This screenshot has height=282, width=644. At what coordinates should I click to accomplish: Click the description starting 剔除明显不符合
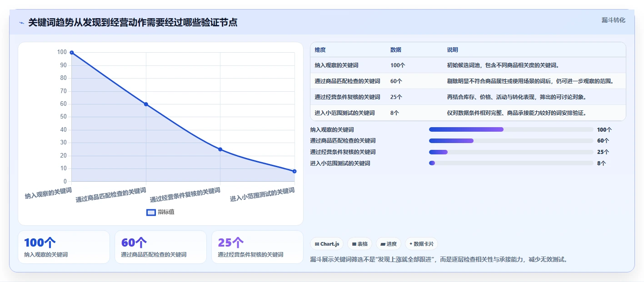click(530, 81)
